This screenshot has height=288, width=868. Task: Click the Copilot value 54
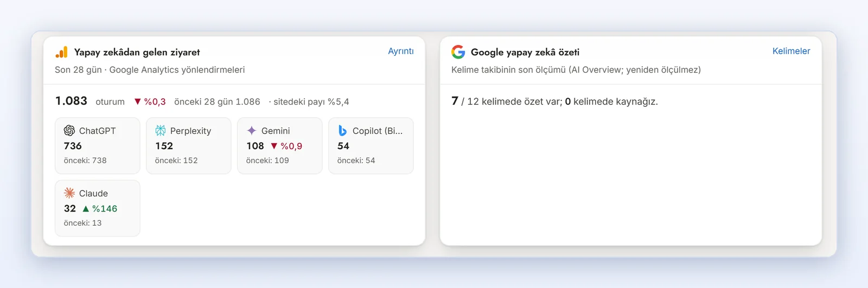click(343, 146)
